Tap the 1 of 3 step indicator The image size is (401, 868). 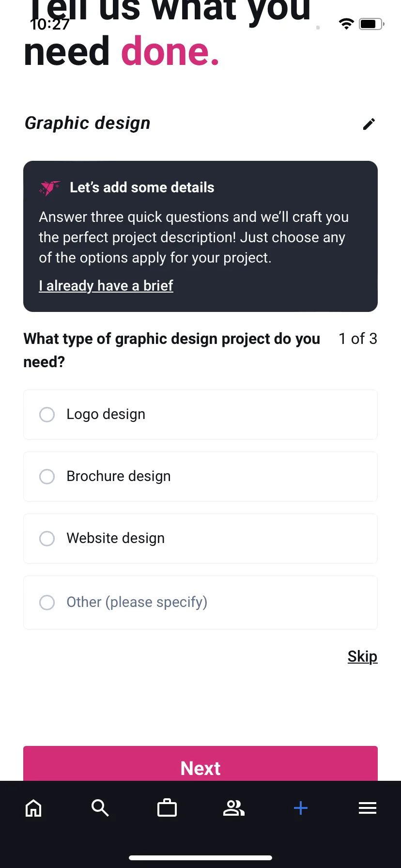tap(358, 339)
